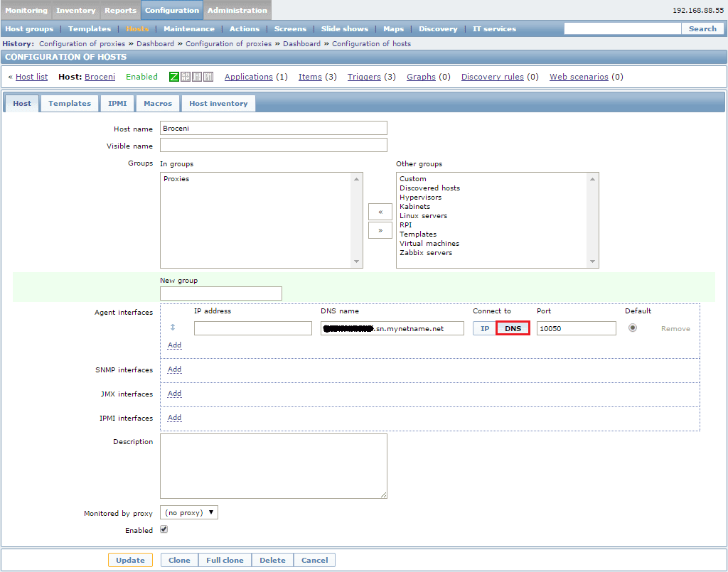Open Triggers link

364,77
